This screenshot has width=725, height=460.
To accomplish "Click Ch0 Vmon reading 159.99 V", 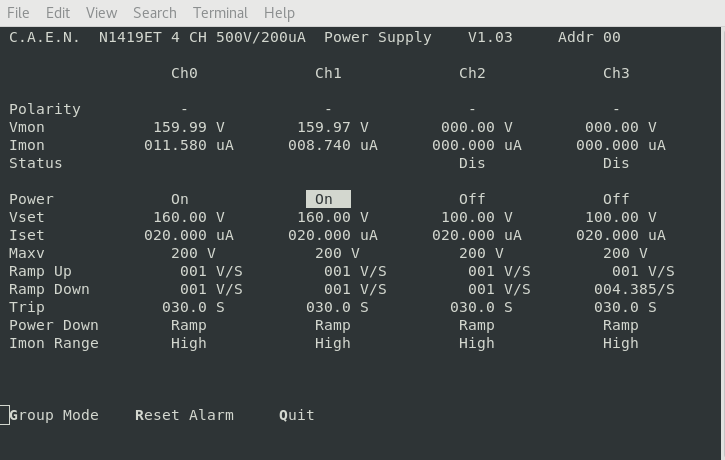I will click(x=189, y=127).
